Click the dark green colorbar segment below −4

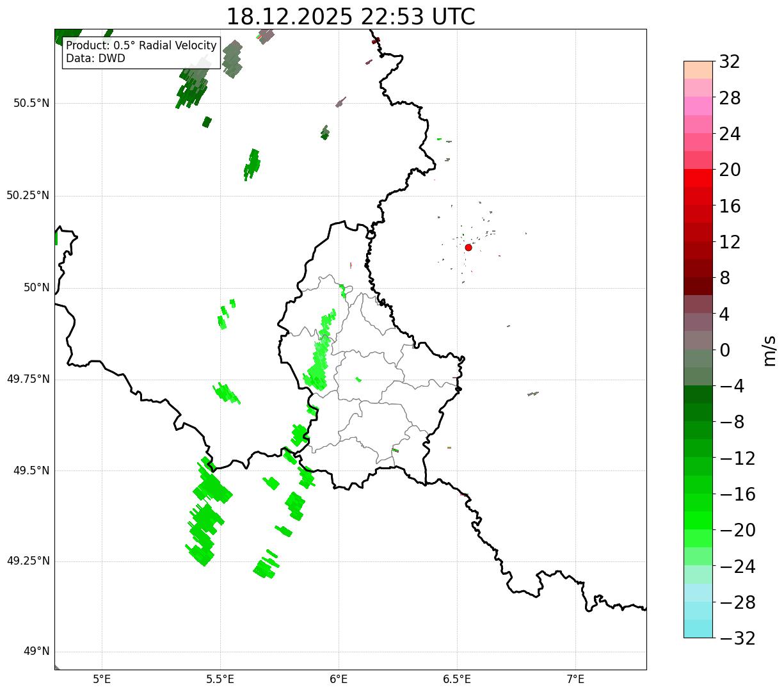click(698, 394)
